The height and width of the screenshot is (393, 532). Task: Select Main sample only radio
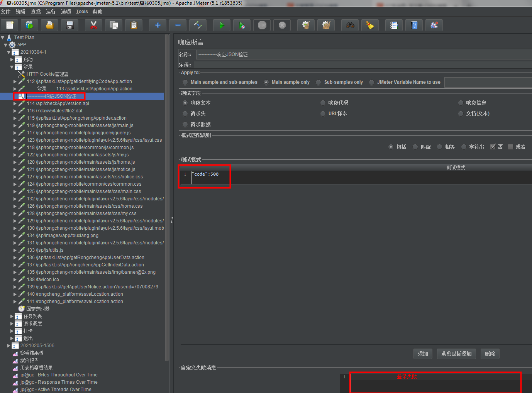click(x=266, y=82)
